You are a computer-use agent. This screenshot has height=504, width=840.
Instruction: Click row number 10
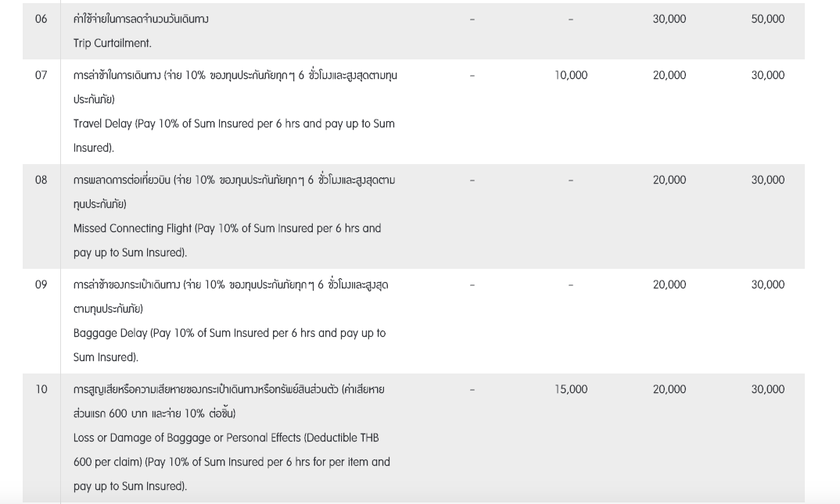(x=41, y=389)
